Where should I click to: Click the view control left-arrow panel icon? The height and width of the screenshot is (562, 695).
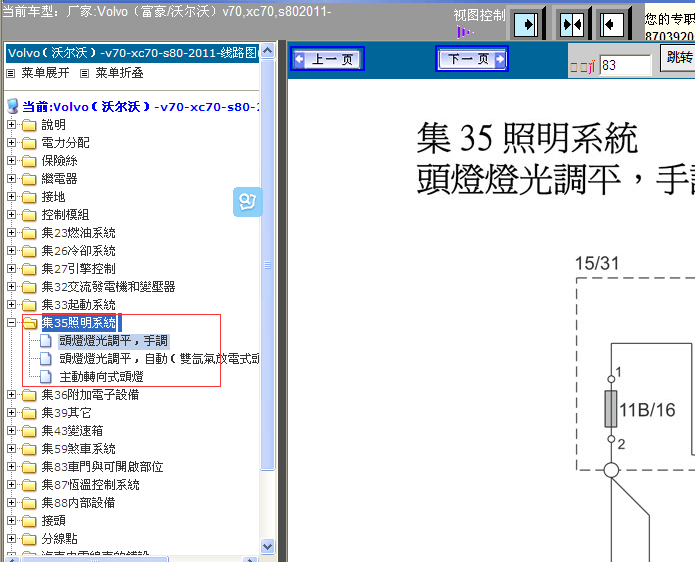coord(612,24)
